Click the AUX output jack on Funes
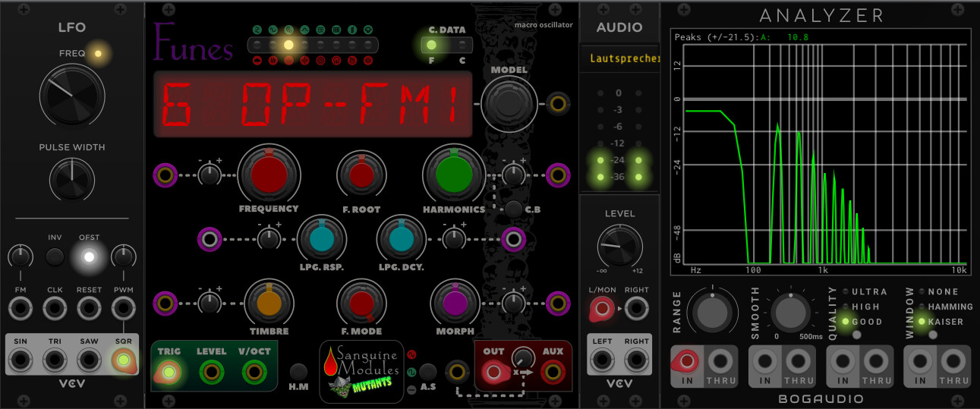Viewport: 980px width, 409px height. pyautogui.click(x=553, y=372)
